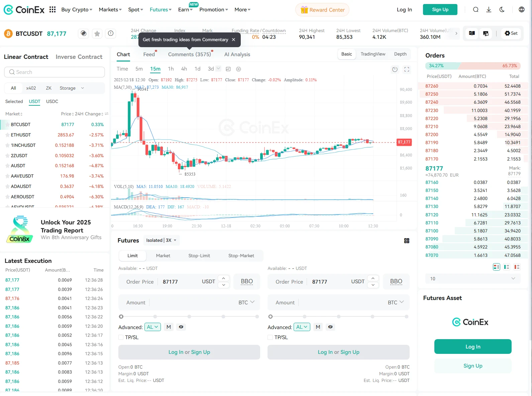Click the chart power/refresh icon
This screenshot has height=396, width=532.
(395, 69)
